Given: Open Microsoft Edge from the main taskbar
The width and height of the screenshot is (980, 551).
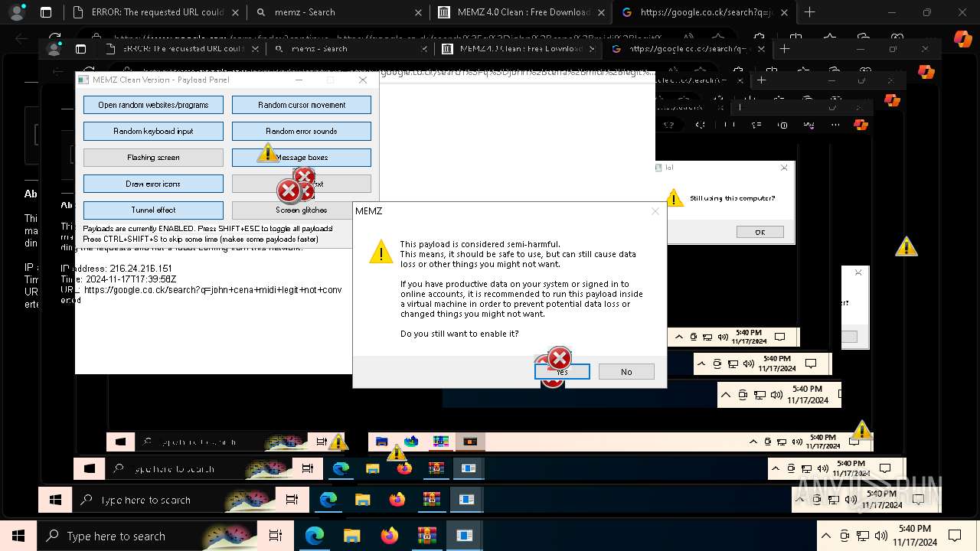Looking at the screenshot, I should point(315,536).
